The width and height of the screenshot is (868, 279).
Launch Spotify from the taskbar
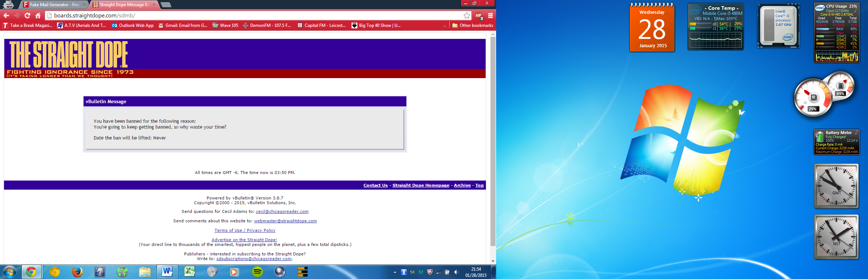(x=257, y=272)
